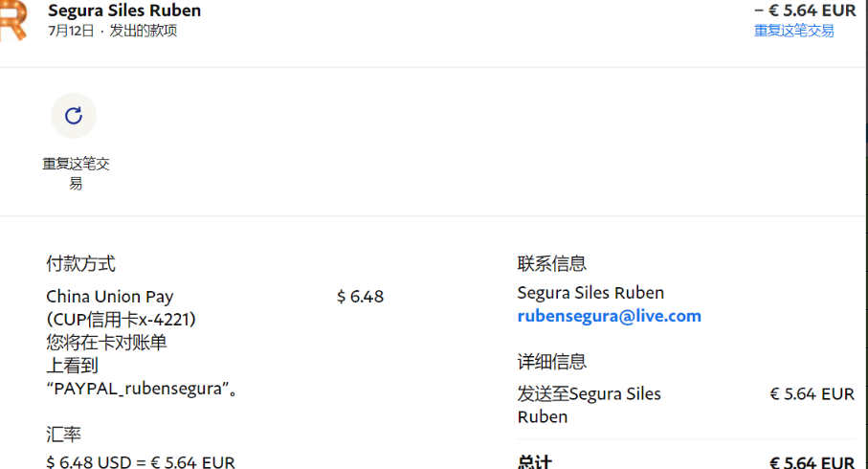Click the "付款方式" section heading

point(80,263)
